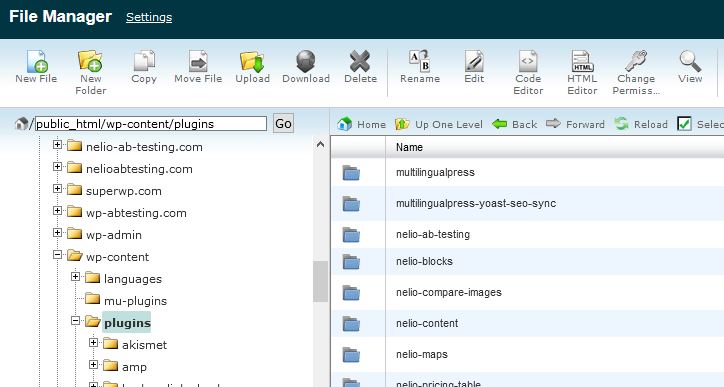Image resolution: width=724 pixels, height=387 pixels.
Task: Select the multilingualpress row name
Action: pos(435,173)
